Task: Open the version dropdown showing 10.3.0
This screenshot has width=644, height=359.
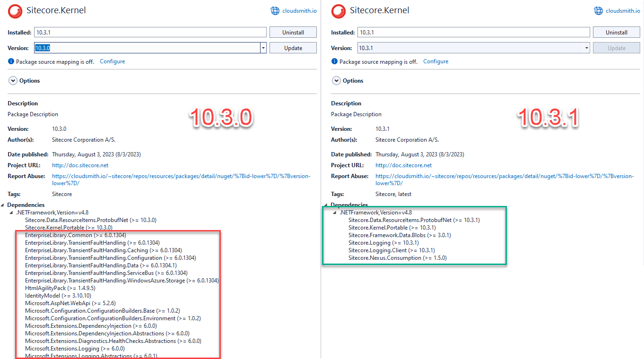Action: 263,48
